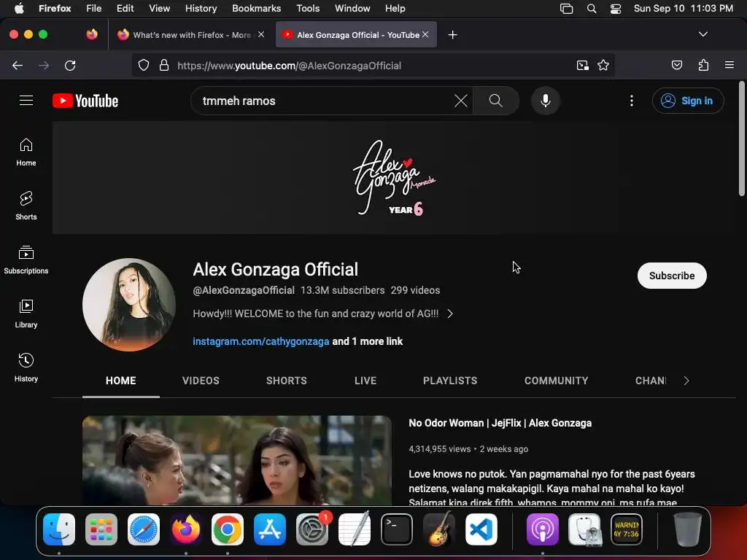This screenshot has height=560, width=747.
Task: Open YouTube settings three-dot menu
Action: tap(632, 101)
